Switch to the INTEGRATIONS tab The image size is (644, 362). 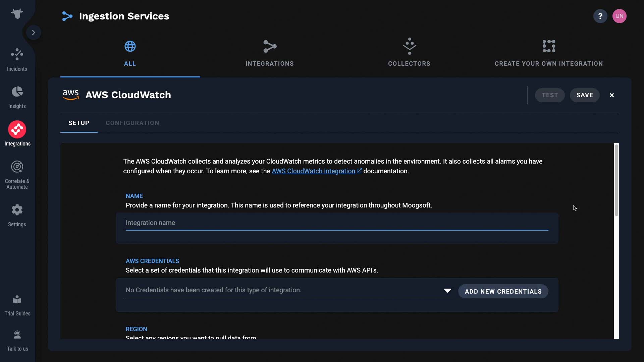pyautogui.click(x=270, y=54)
